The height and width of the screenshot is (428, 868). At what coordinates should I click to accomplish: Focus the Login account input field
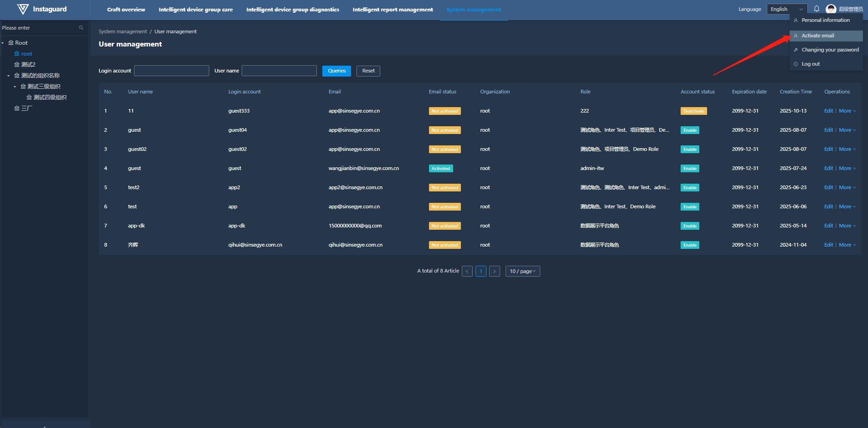tap(171, 71)
